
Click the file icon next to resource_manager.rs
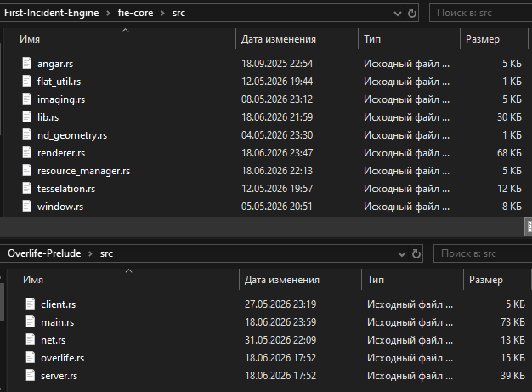[27, 170]
